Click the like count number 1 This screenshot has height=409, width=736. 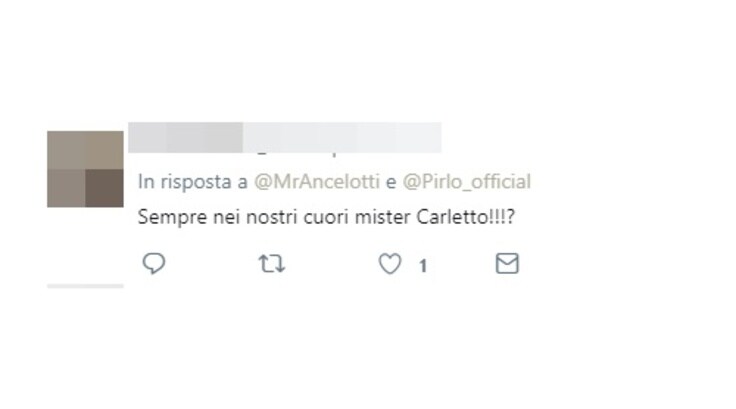[x=423, y=266]
